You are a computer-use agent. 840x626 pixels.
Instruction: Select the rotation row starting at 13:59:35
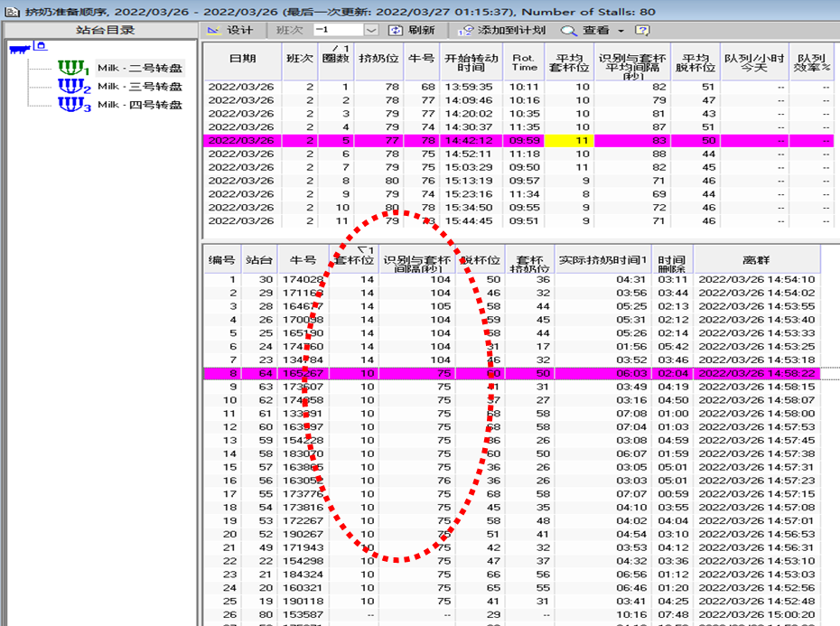click(518, 87)
